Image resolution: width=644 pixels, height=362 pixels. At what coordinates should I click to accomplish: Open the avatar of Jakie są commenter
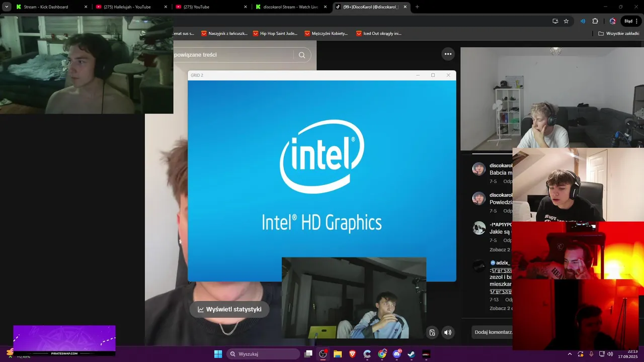478,228
